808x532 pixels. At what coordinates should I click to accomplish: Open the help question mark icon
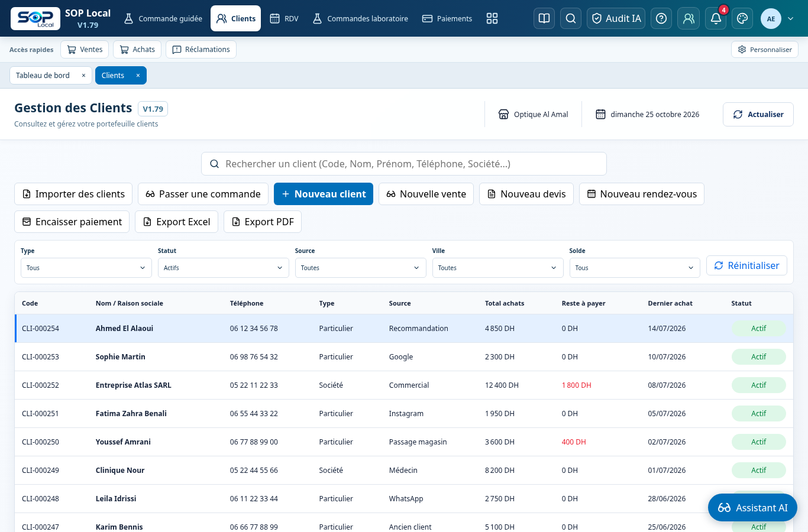pyautogui.click(x=661, y=18)
